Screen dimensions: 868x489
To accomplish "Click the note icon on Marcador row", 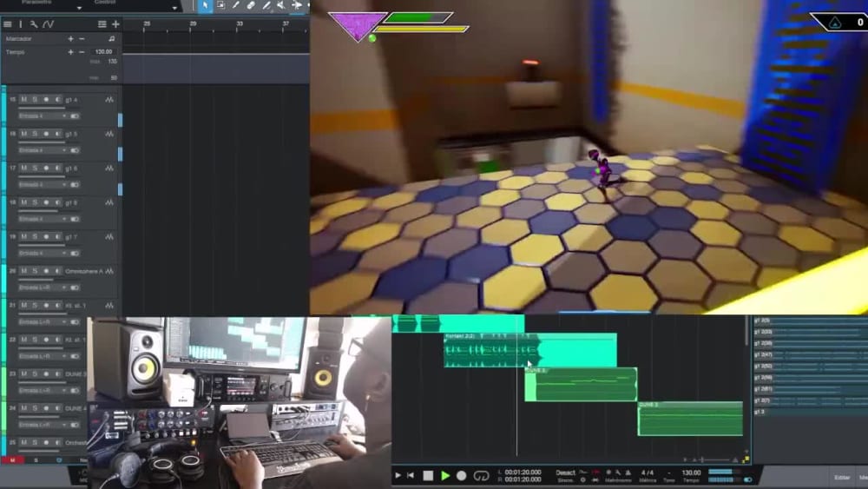I will [x=112, y=39].
